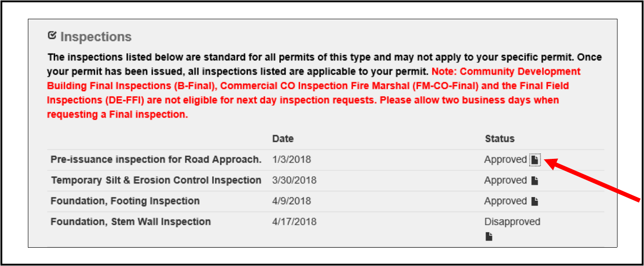This screenshot has width=644, height=266.
Task: Click the checkmark icon beside Inspections heading
Action: [x=53, y=34]
